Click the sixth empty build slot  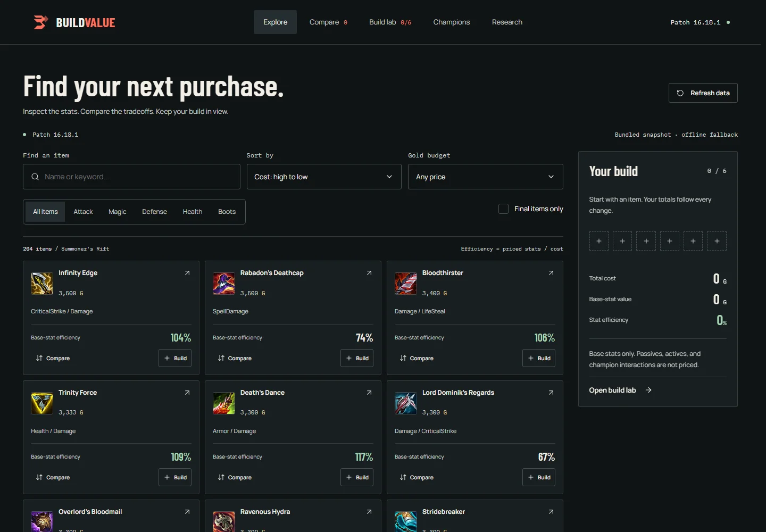717,241
